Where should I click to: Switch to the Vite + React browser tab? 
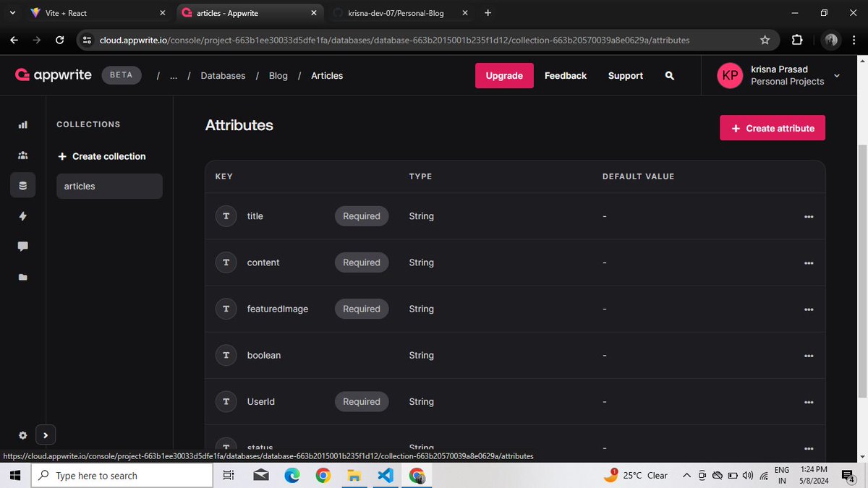[x=98, y=13]
